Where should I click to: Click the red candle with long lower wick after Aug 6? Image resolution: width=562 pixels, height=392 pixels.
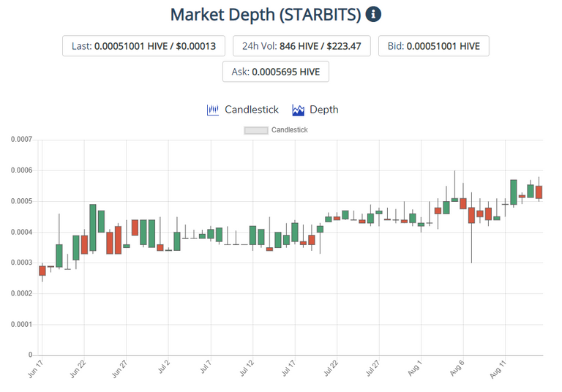(472, 215)
